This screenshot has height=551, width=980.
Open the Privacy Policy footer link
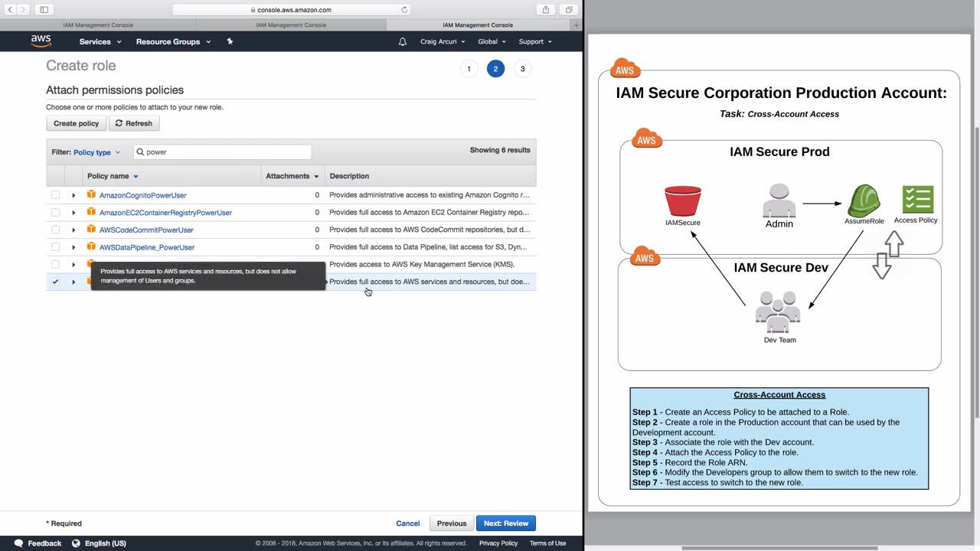(498, 543)
